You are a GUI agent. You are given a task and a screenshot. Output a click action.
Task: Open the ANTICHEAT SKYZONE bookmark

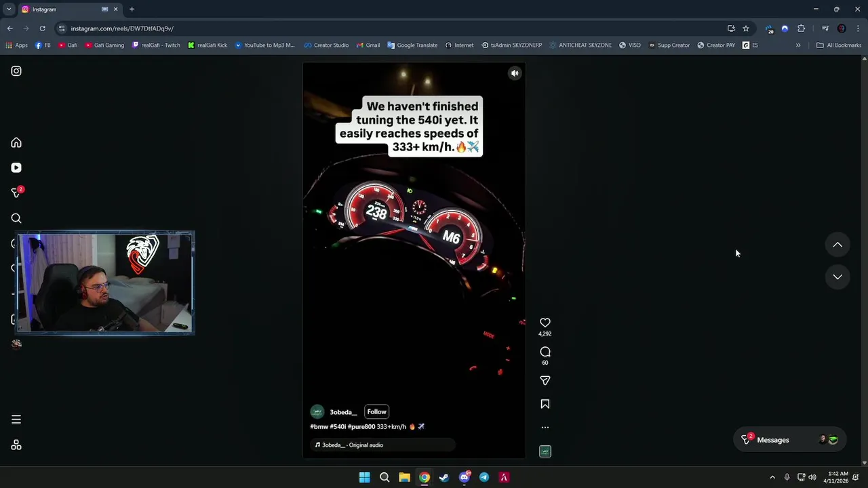580,45
